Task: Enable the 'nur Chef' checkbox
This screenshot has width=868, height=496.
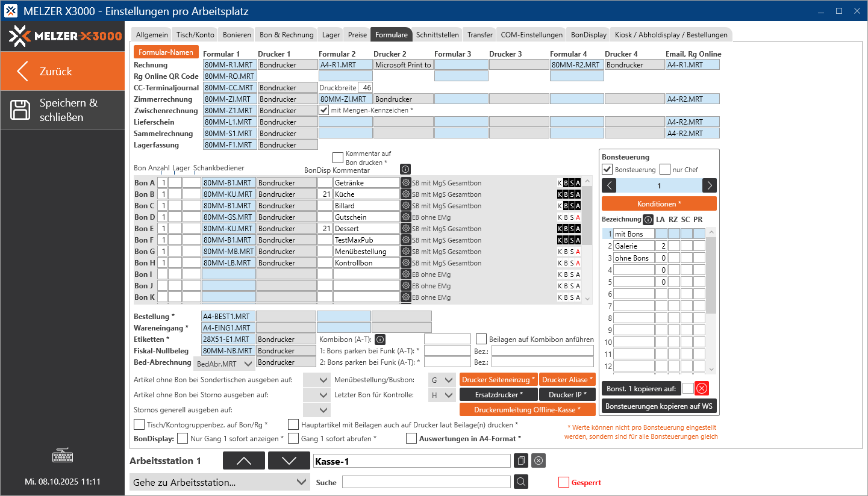Action: pyautogui.click(x=665, y=169)
